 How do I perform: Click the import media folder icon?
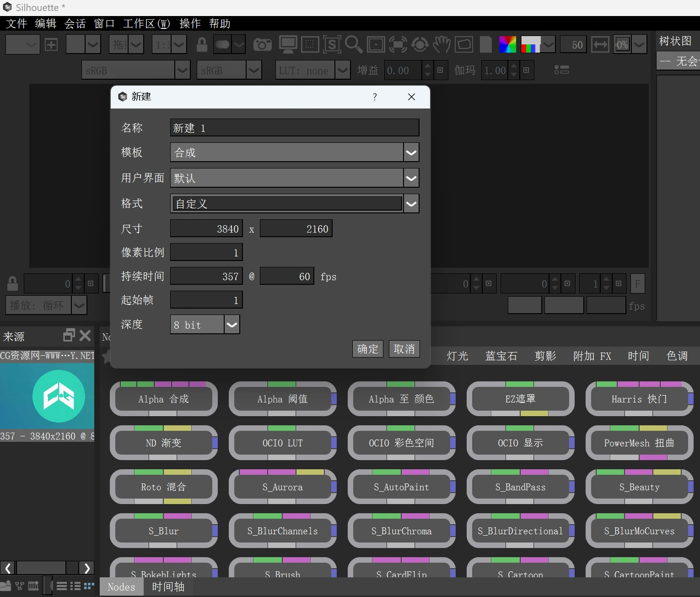[x=6, y=586]
